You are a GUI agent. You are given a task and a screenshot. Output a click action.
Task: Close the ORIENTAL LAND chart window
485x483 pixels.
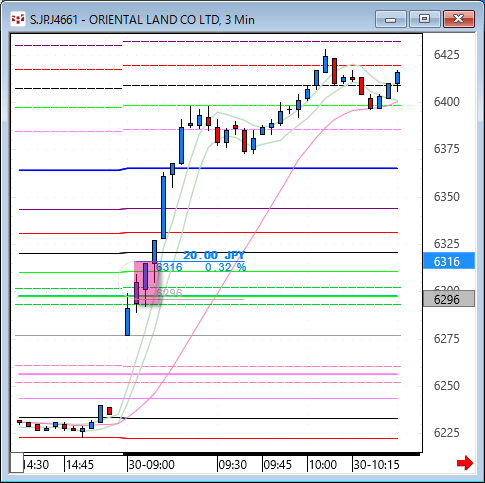(x=459, y=19)
